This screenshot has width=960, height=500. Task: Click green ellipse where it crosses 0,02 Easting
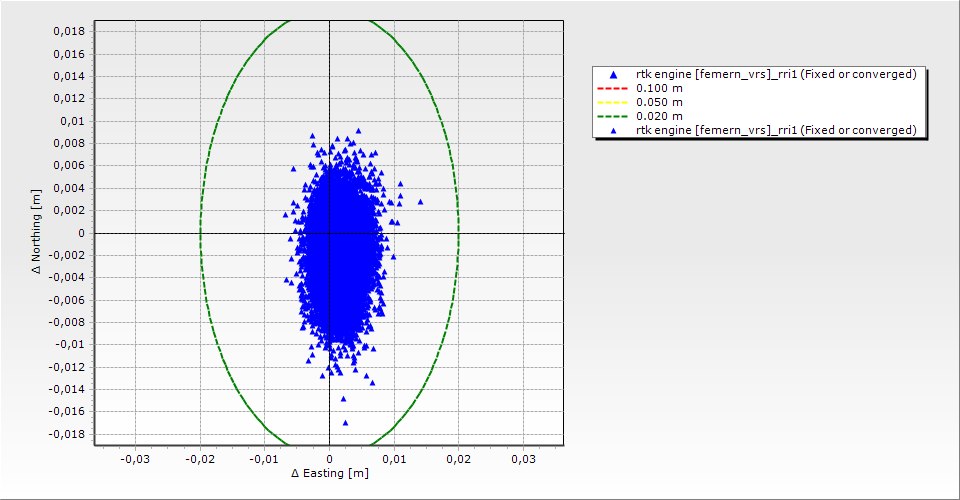point(459,233)
